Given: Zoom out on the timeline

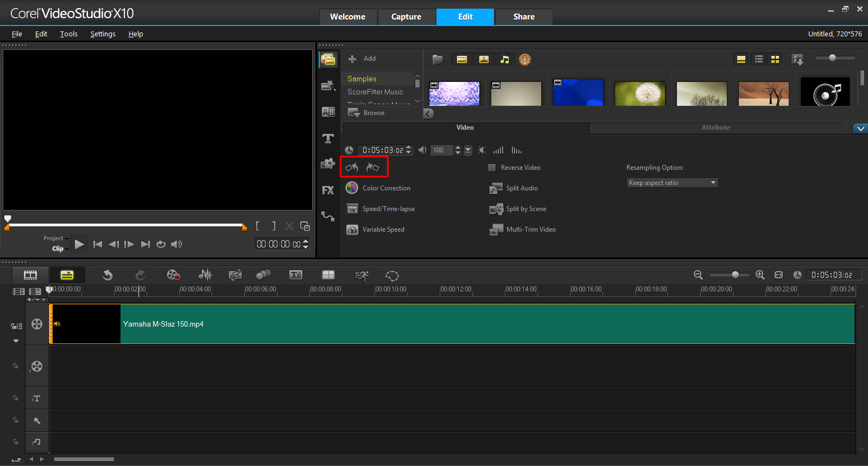Looking at the screenshot, I should click(x=698, y=275).
